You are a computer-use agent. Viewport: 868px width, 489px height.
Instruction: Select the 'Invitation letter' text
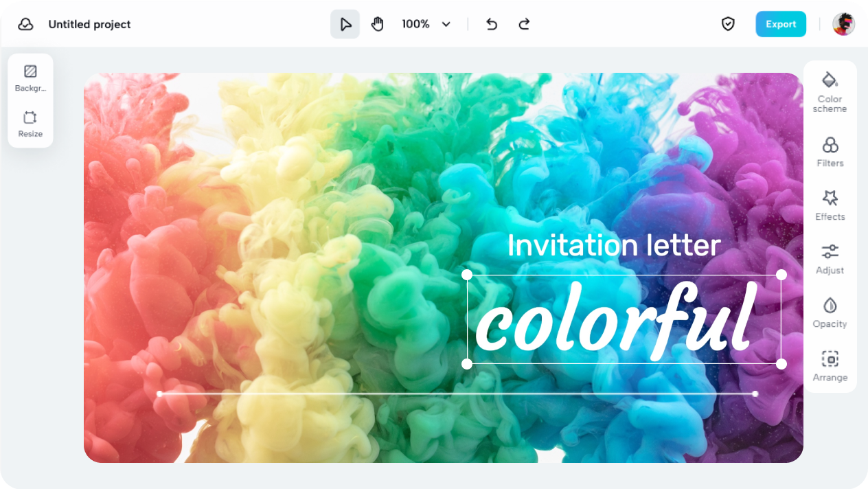click(x=613, y=245)
